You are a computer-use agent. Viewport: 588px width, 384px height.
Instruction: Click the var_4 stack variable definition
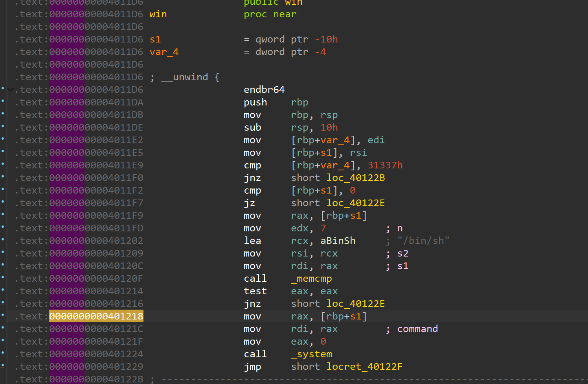pyautogui.click(x=164, y=52)
